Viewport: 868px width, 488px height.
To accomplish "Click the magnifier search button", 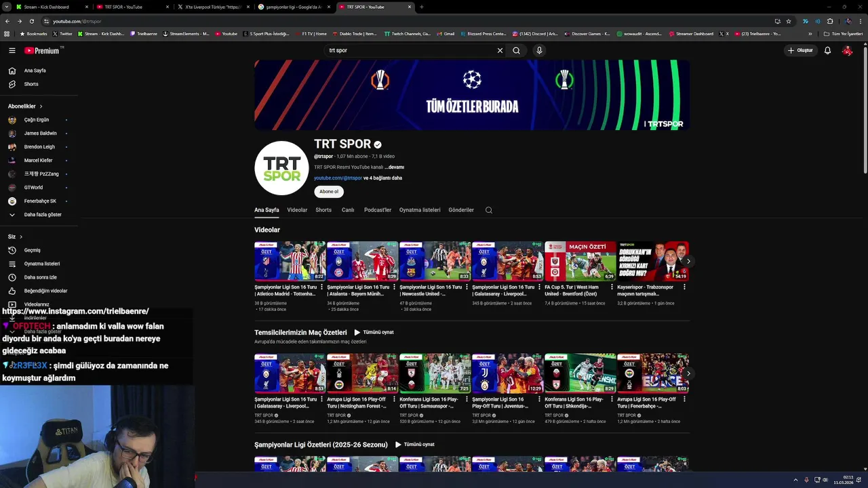I will click(516, 50).
